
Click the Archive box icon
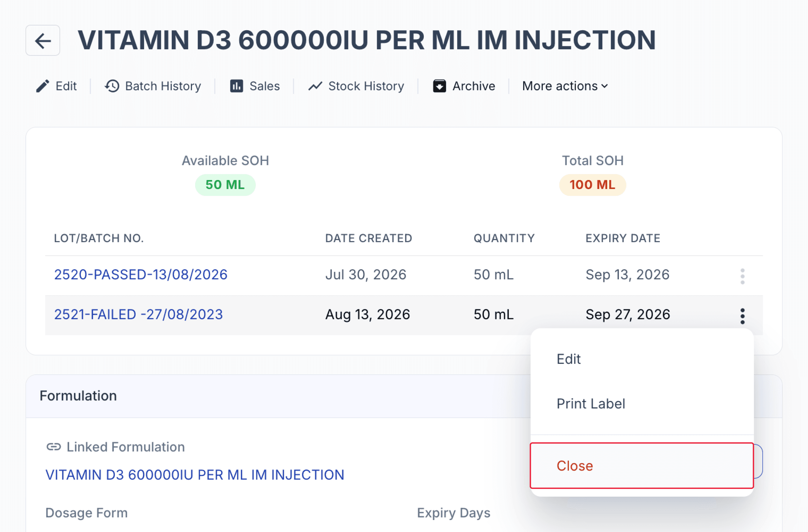[439, 86]
